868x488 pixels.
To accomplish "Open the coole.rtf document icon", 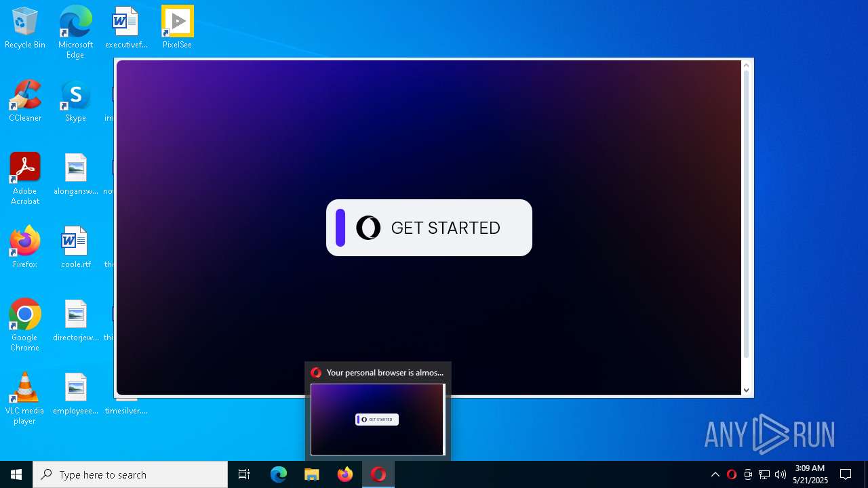I will coord(75,247).
